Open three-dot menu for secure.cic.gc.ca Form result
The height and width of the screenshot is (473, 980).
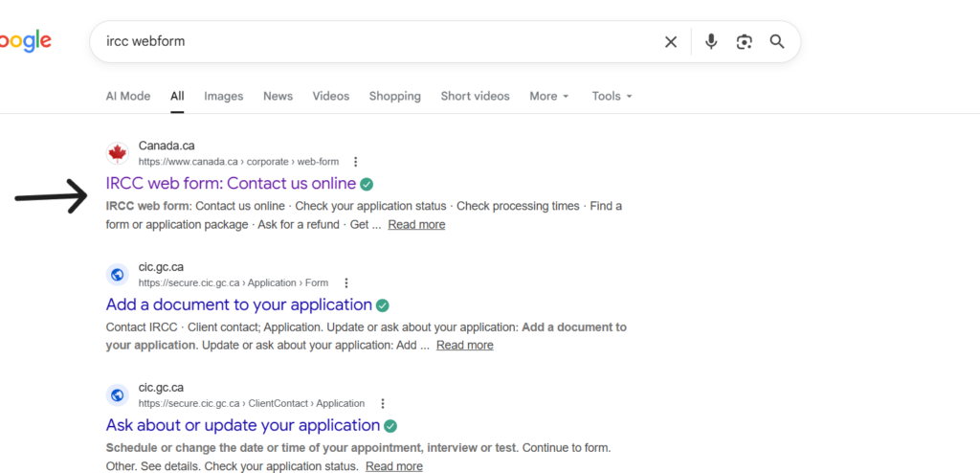click(x=345, y=282)
